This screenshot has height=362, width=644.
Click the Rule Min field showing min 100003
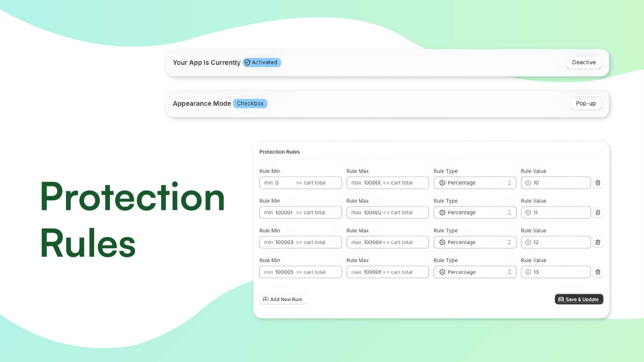pos(300,242)
